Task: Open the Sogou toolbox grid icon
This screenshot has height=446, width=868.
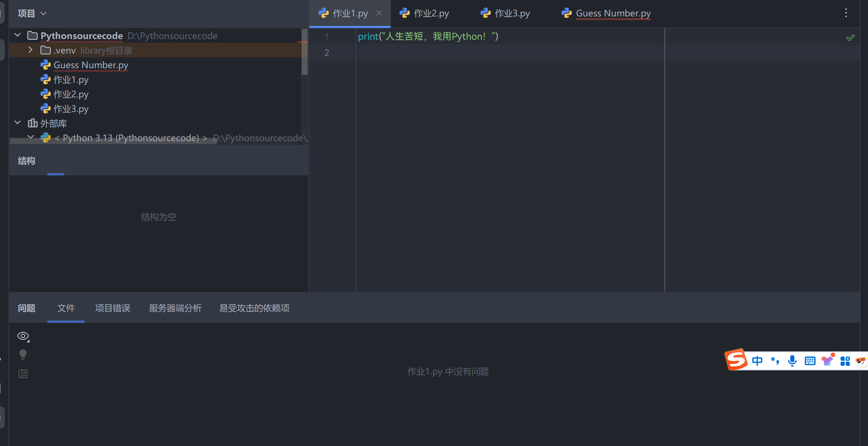Action: coord(845,361)
